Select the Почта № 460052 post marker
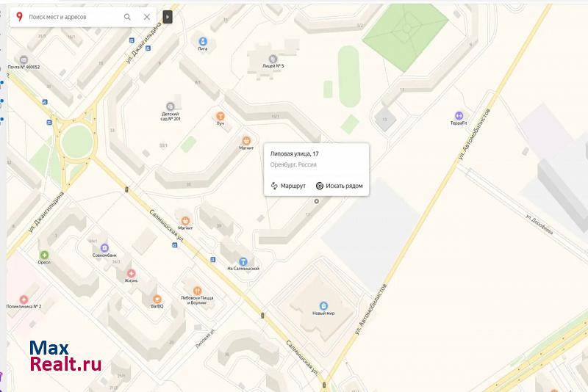588x392 pixels. [24, 59]
